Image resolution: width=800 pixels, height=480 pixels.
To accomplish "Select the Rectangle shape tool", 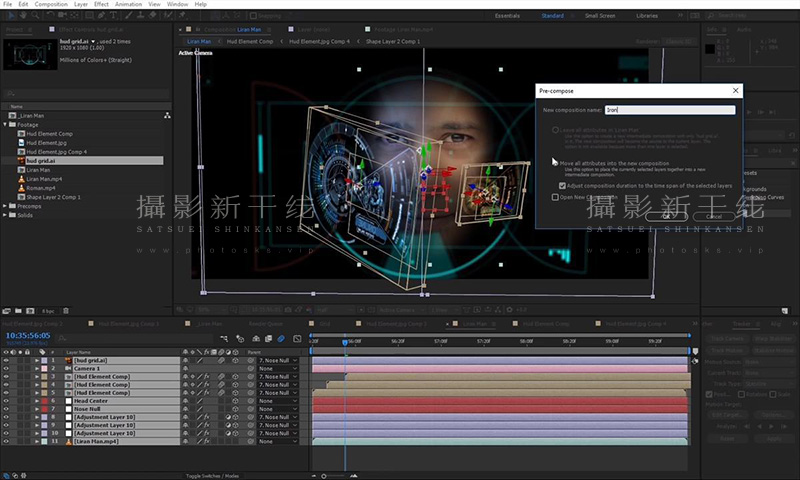I will click(x=89, y=15).
